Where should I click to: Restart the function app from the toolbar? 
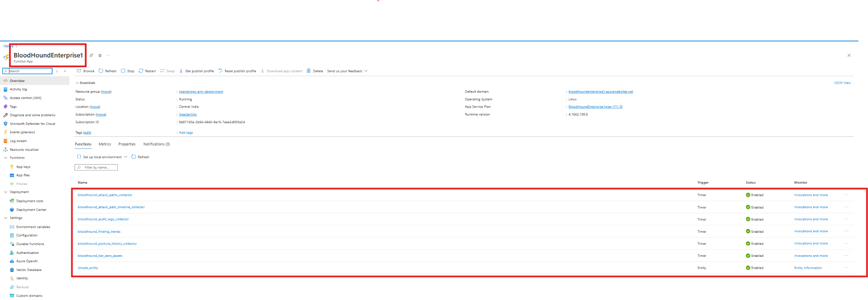click(147, 71)
